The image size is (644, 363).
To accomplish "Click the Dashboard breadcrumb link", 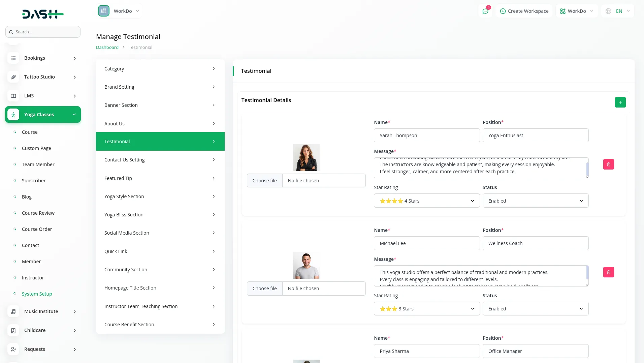I will tap(107, 48).
